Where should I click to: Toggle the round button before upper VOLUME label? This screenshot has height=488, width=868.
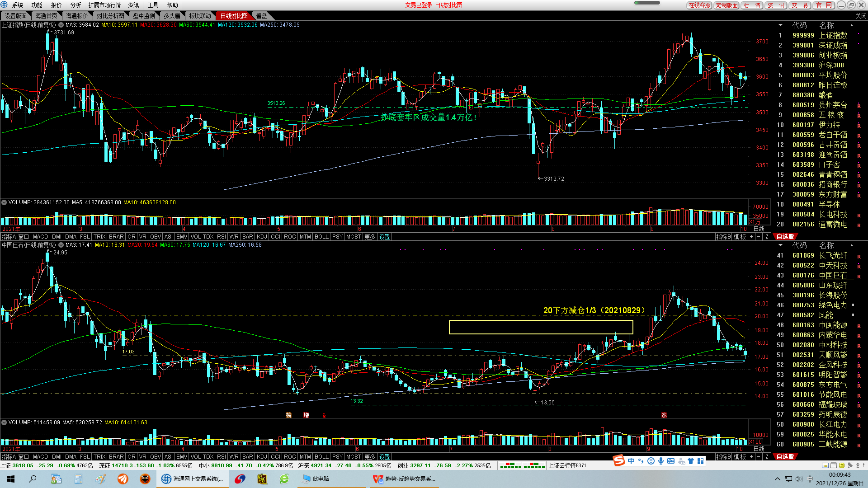(4, 202)
